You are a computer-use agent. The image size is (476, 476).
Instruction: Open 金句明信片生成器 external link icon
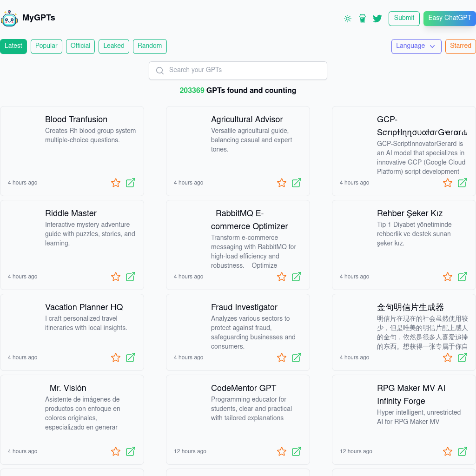click(x=463, y=357)
